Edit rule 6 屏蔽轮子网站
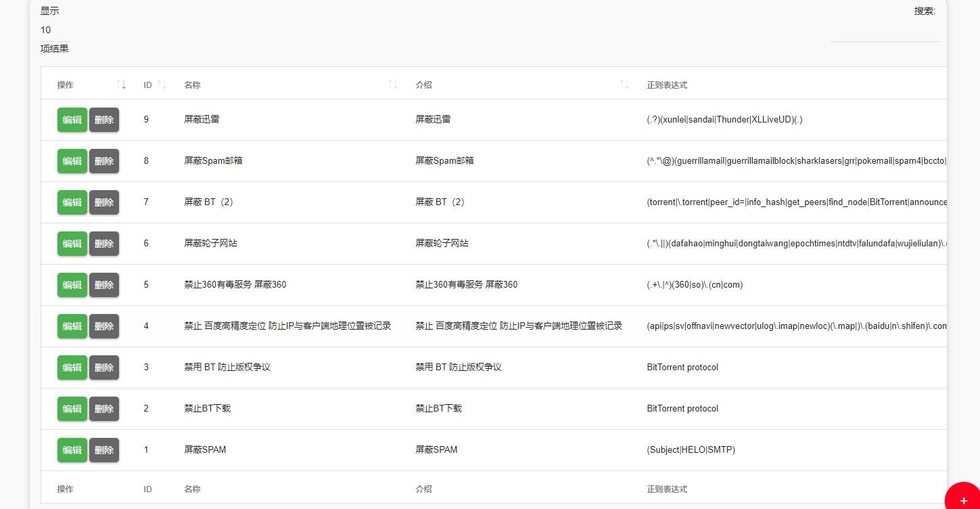 (72, 244)
